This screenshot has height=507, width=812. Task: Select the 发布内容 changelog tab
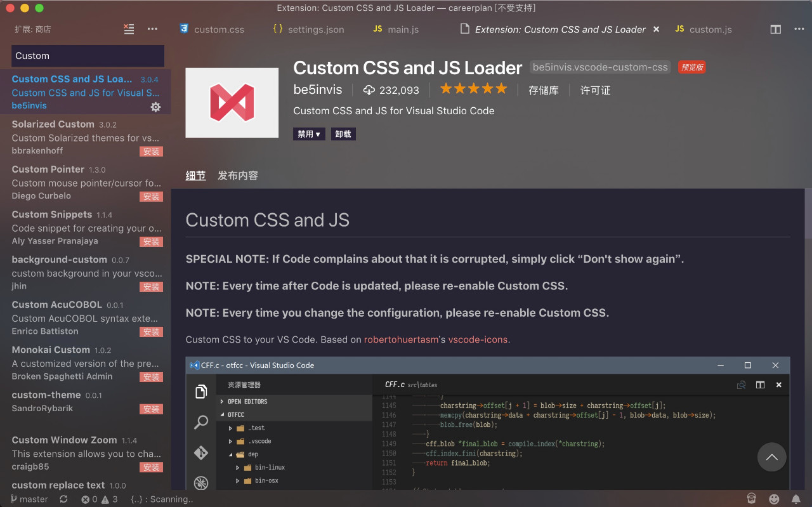[x=238, y=176]
